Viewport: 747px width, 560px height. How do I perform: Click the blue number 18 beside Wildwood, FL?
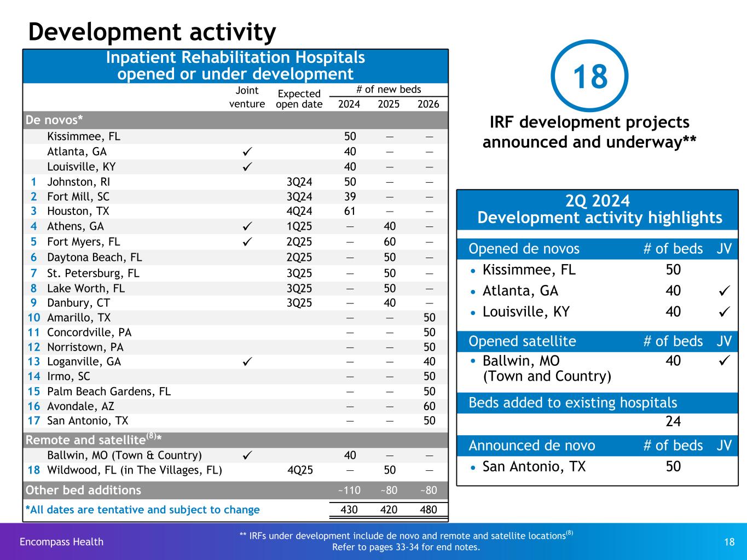34,470
